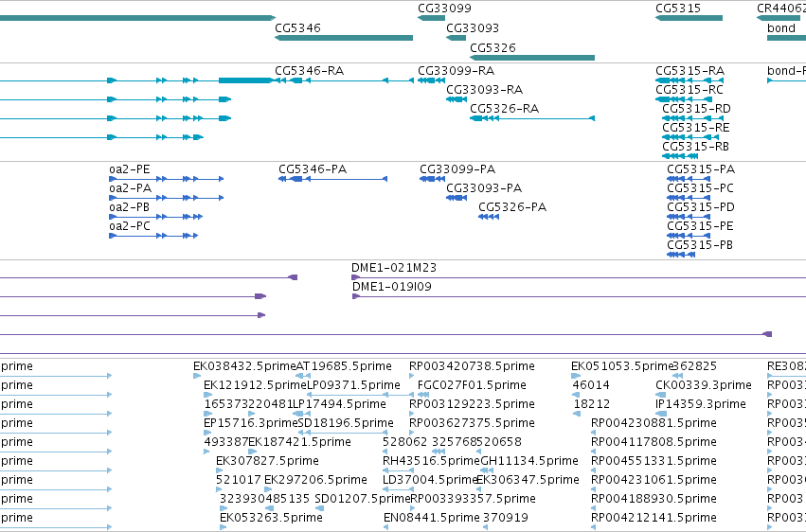The image size is (806, 532).
Task: Select transcript CG33099-RA
Action: click(432, 80)
